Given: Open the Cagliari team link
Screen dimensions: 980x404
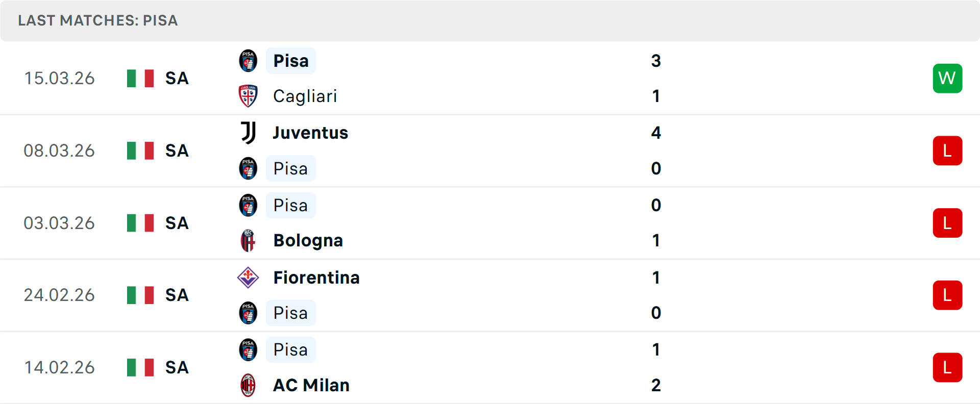Looking at the screenshot, I should (305, 96).
